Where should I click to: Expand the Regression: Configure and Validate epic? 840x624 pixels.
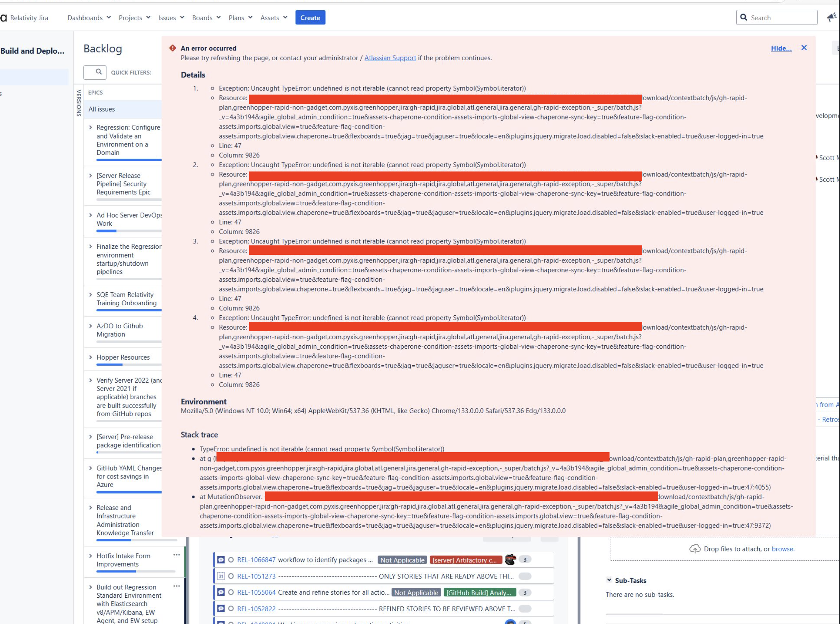(x=90, y=127)
